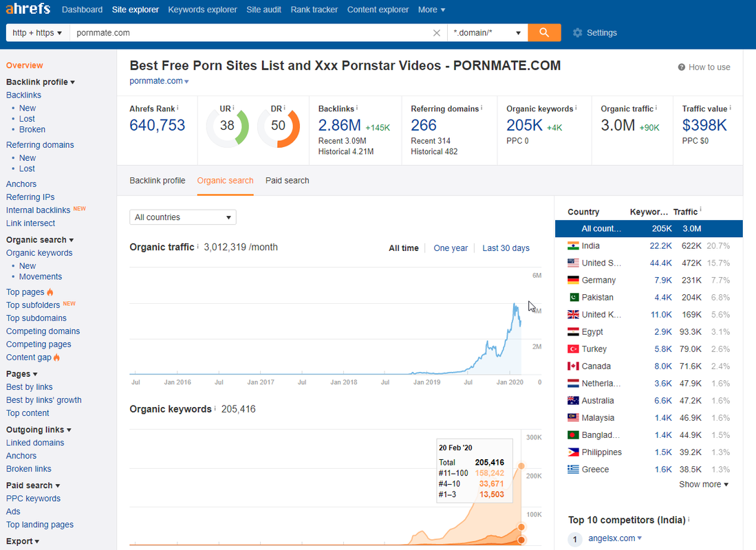The image size is (756, 550).
Task: Collapse the Outgoing links sidebar section
Action: pos(39,430)
